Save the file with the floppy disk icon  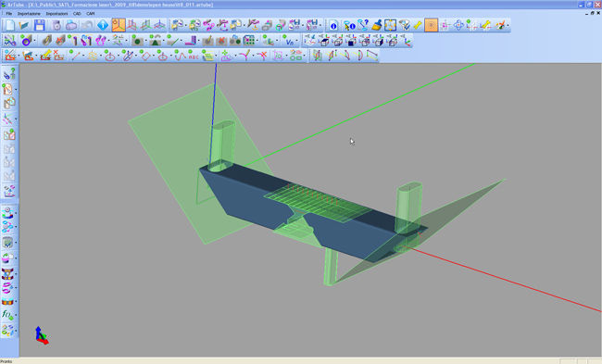click(40, 25)
